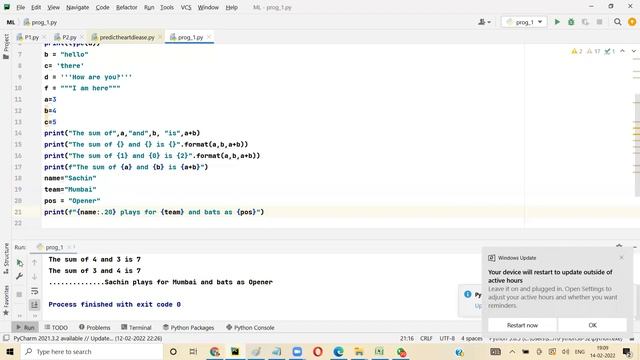Open the user account icon in toolbar
640x360 pixels.
click(x=482, y=22)
